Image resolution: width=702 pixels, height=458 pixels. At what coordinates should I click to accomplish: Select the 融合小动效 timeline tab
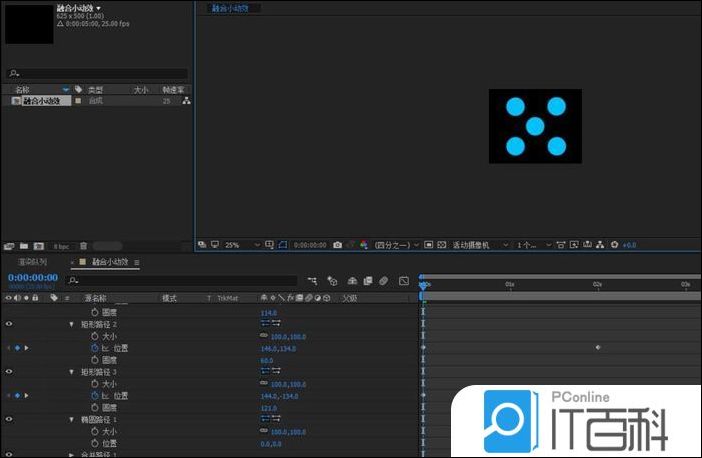tap(110, 262)
